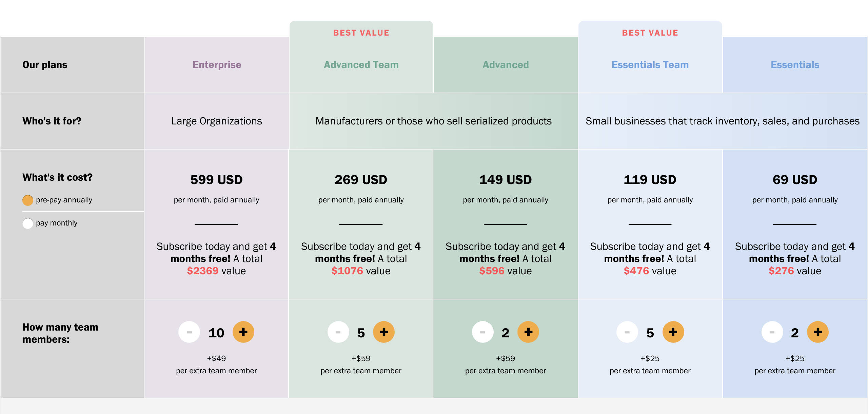Click the BEST VALUE badge above Essentials Team
The width and height of the screenshot is (868, 414).
tap(650, 33)
